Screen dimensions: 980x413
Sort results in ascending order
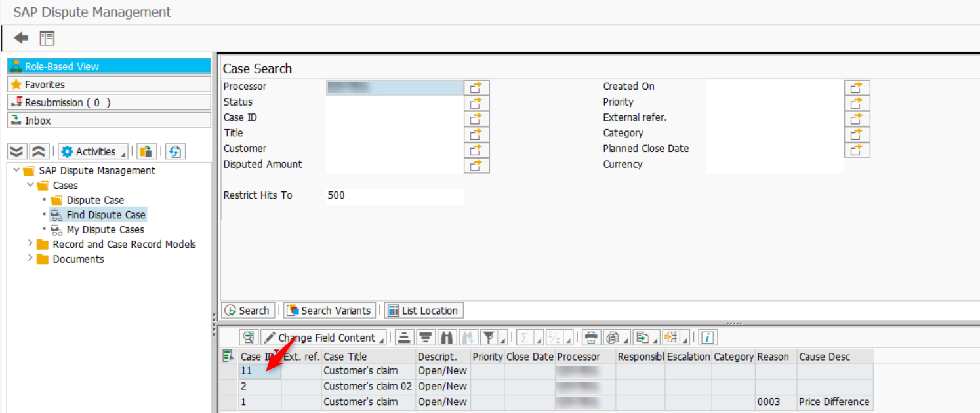pyautogui.click(x=404, y=338)
